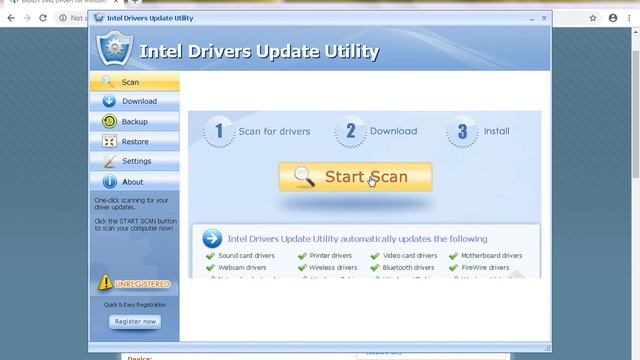Click the Webcam drivers text
The height and width of the screenshot is (360, 640).
pyautogui.click(x=242, y=267)
